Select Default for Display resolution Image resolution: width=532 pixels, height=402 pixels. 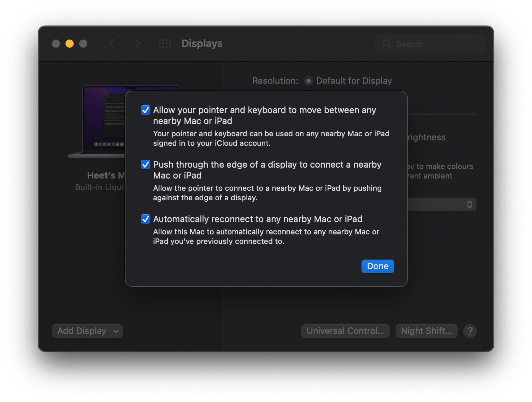(x=308, y=81)
